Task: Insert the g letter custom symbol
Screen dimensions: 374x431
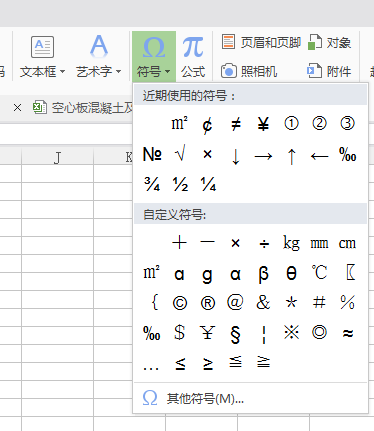Action: (207, 276)
